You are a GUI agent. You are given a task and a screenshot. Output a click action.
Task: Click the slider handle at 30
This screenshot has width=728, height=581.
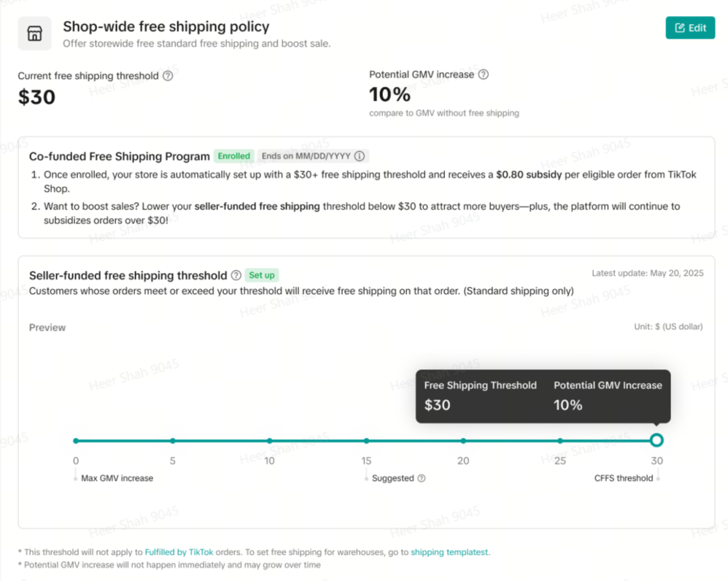point(657,440)
